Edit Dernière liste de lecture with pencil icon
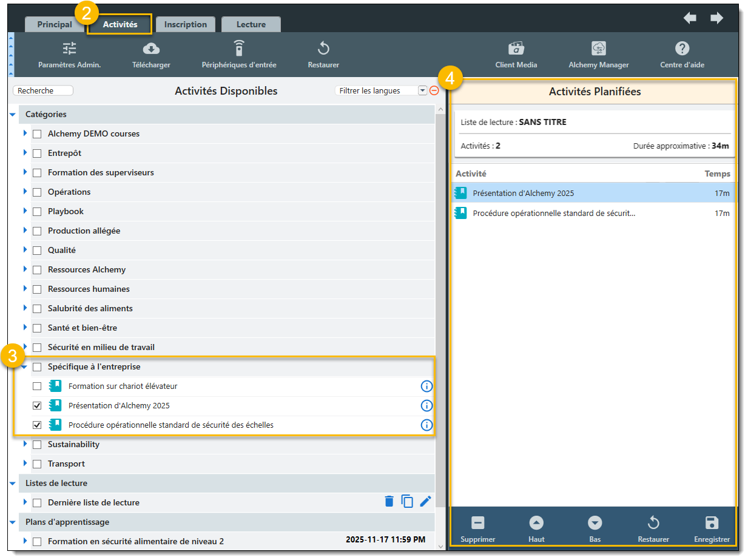This screenshot has width=748, height=560. click(x=425, y=501)
